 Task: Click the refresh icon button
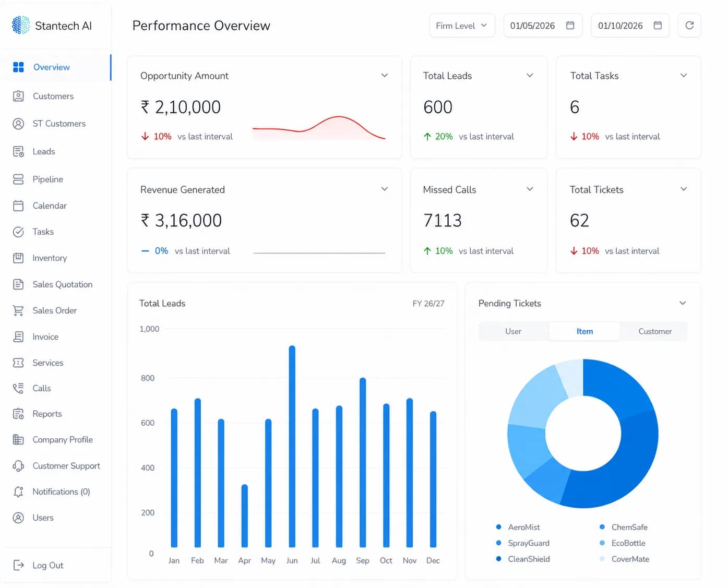[689, 26]
